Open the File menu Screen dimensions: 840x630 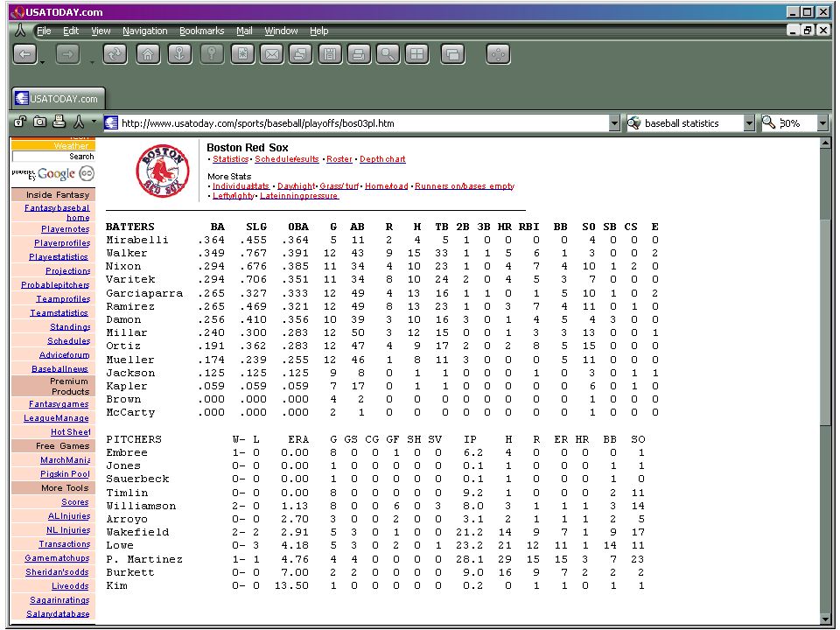44,31
